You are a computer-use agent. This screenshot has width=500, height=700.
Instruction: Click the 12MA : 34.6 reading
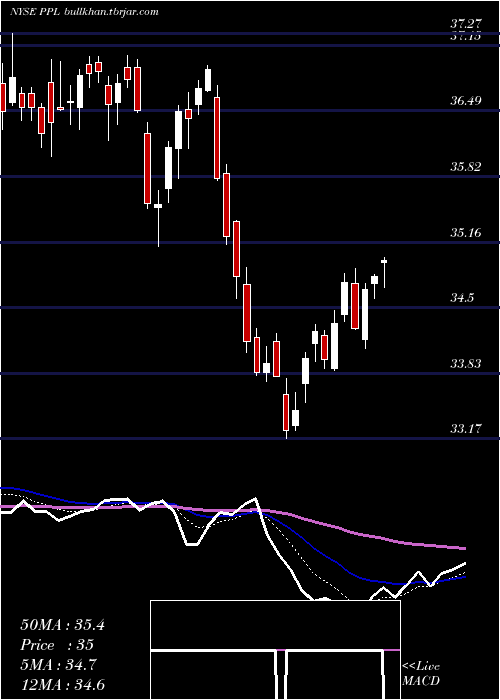pyautogui.click(x=62, y=685)
